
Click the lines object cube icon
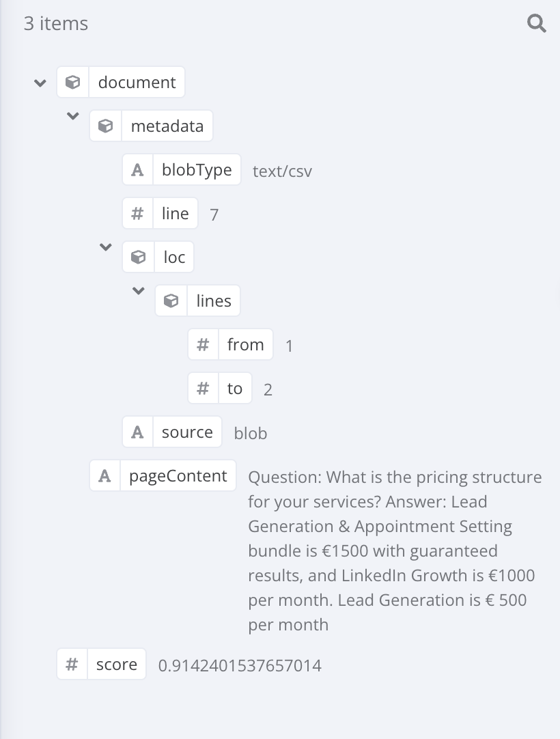click(171, 301)
